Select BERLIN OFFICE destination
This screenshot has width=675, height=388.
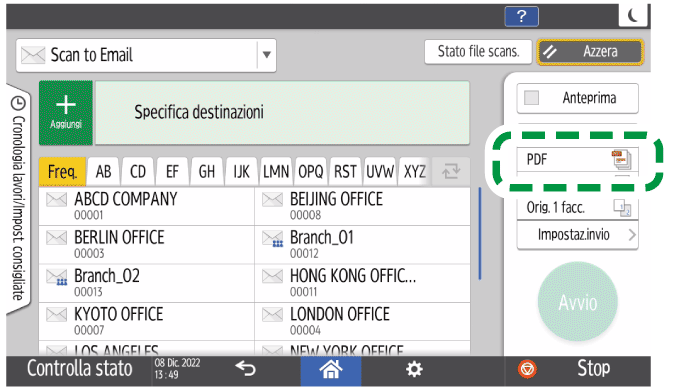click(147, 245)
